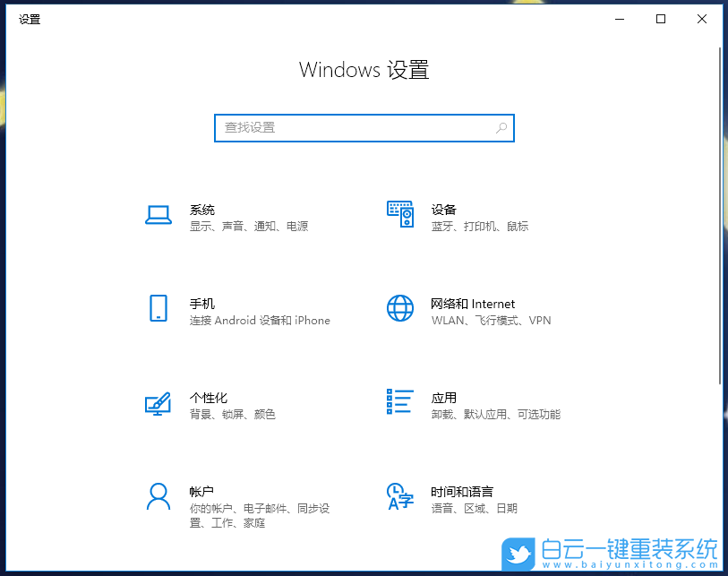Open 帐户 using the person icon
Image resolution: width=728 pixels, height=576 pixels.
pyautogui.click(x=158, y=498)
